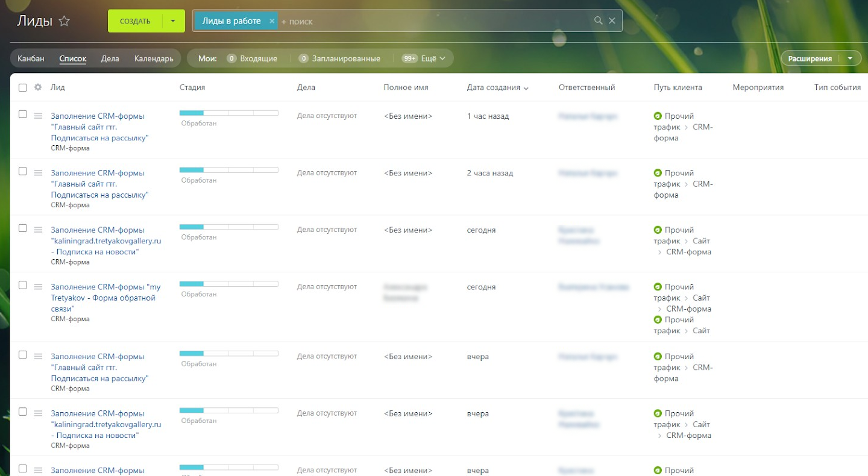Click the Расширения button

(810, 58)
